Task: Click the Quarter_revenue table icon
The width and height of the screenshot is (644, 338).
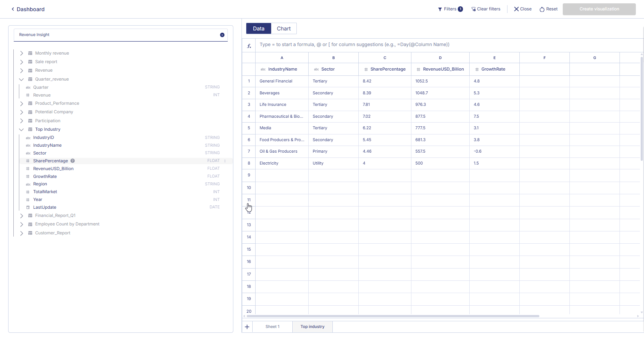Action: tap(30, 79)
